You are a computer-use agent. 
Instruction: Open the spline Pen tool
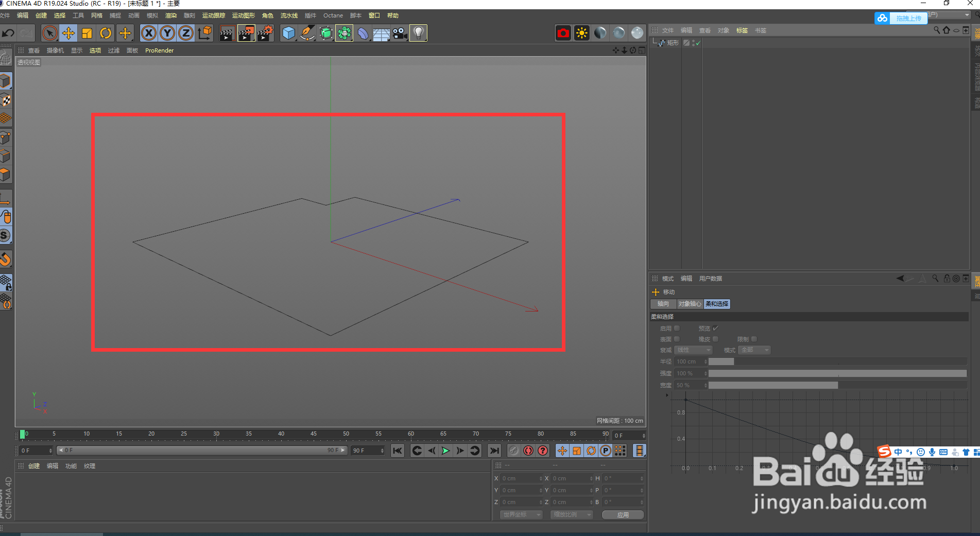pos(307,33)
